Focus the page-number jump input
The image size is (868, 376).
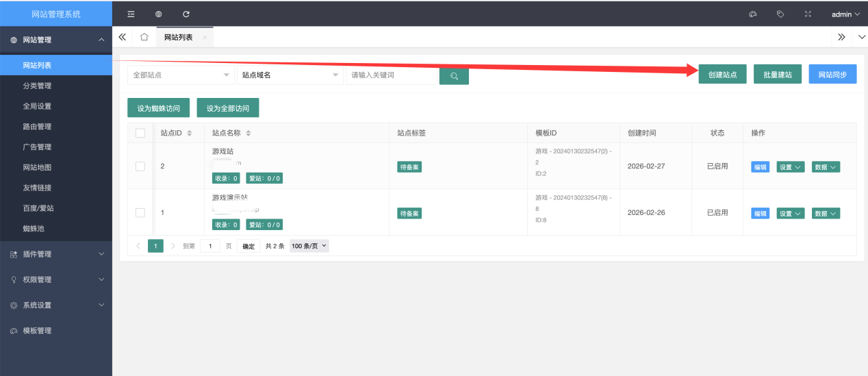click(x=210, y=246)
